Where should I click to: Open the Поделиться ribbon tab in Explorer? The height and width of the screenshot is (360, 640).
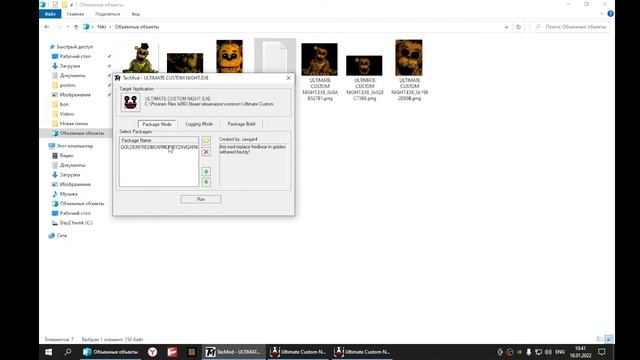(x=108, y=14)
